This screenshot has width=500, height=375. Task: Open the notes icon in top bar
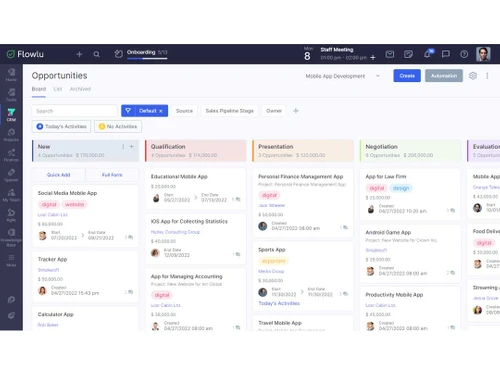(x=408, y=54)
